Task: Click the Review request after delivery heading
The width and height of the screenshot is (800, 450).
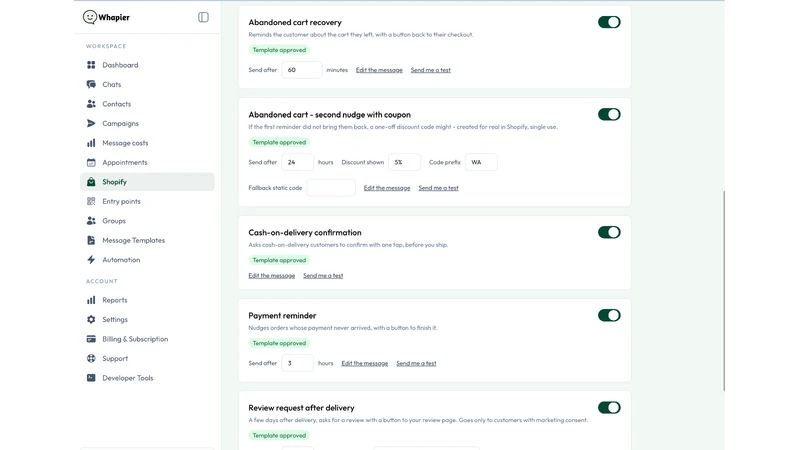Action: pyautogui.click(x=301, y=408)
